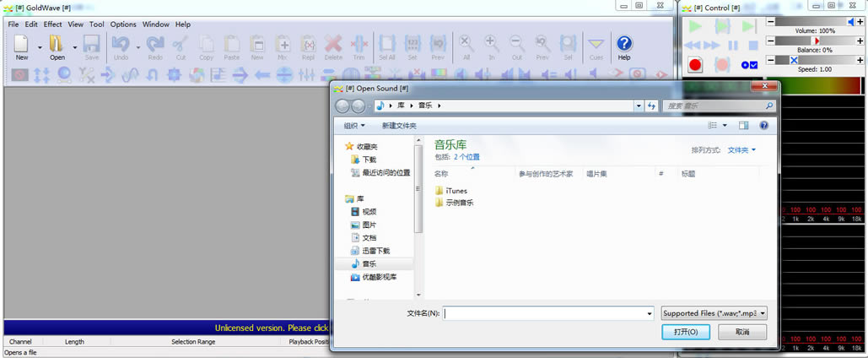Click the 打开(O) button
Image resolution: width=868 pixels, height=358 pixels.
(x=686, y=332)
